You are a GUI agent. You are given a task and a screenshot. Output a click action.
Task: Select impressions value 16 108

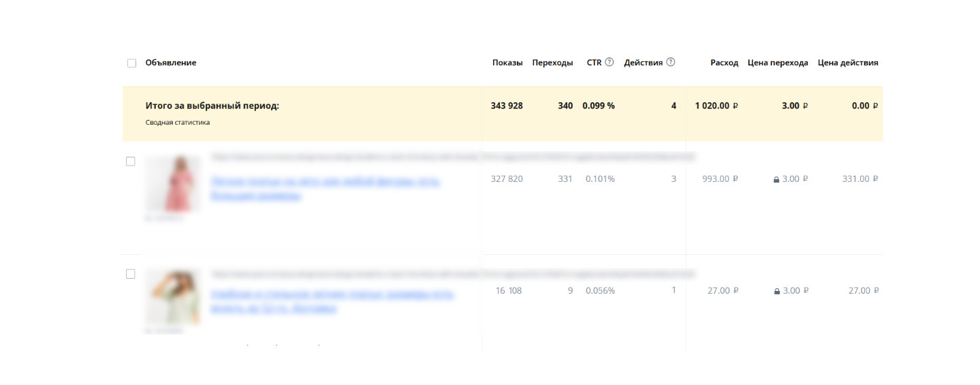pyautogui.click(x=509, y=291)
